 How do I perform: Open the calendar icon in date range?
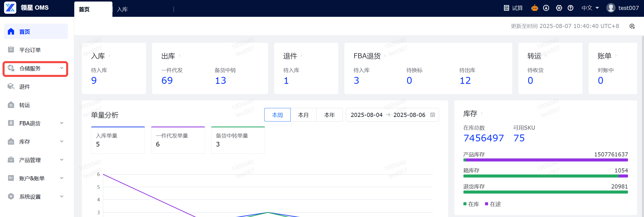432,115
